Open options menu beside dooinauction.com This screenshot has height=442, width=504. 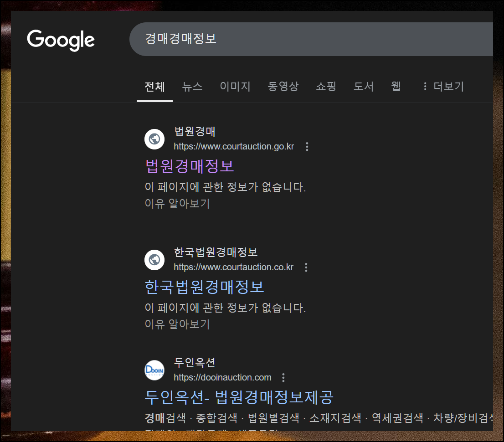click(283, 377)
